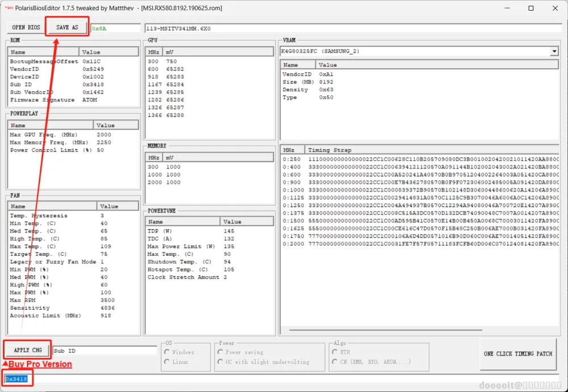Select the Sensitivity 4836 row

click(73, 307)
